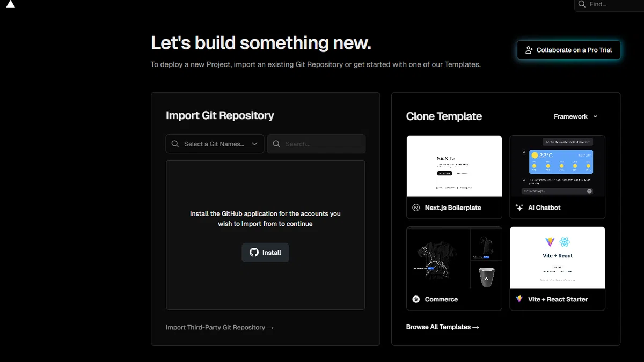Focus the Find search field
This screenshot has height=362, width=644.
point(609,4)
